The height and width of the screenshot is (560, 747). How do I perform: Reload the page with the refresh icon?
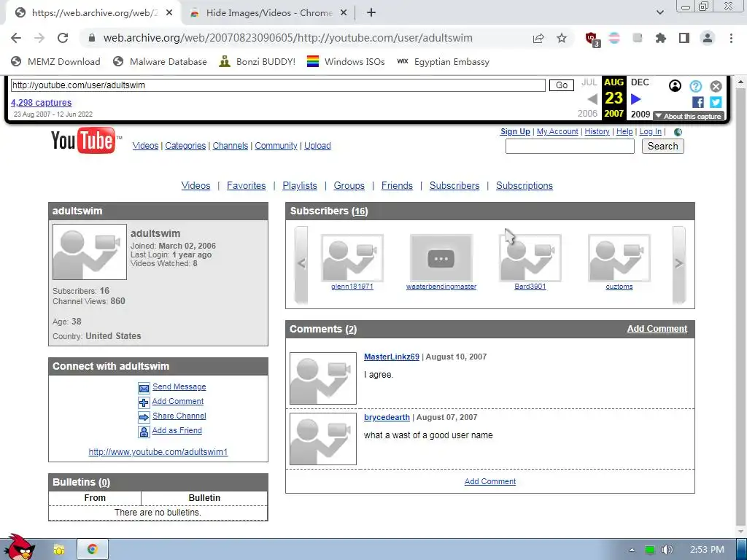[63, 38]
